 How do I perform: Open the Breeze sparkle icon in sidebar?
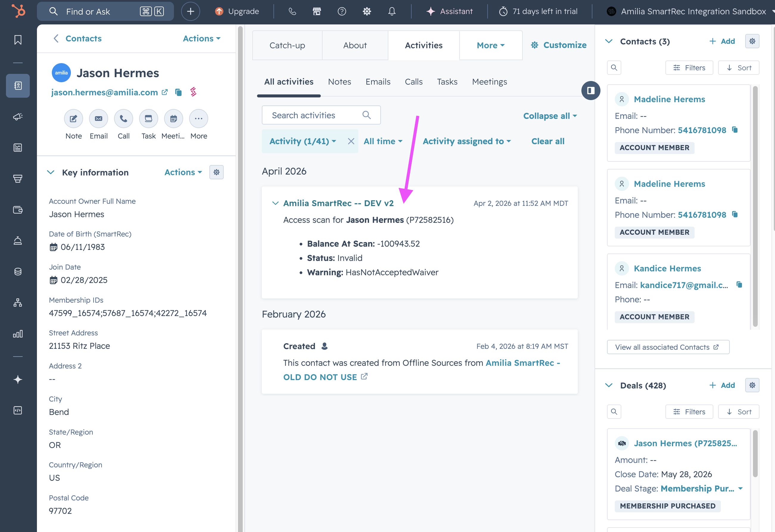[x=18, y=379]
